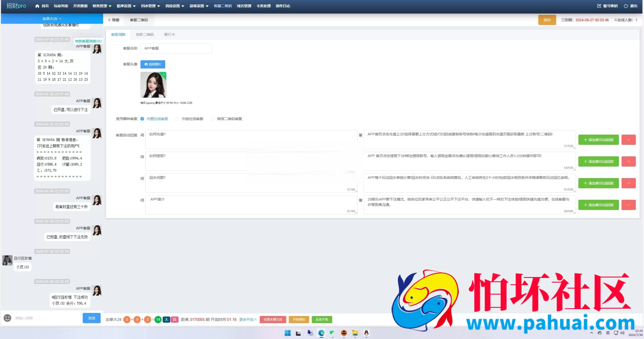Screen dimensions: 644x339
Task: Open Task View on the taskbar
Action: [x=298, y=333]
